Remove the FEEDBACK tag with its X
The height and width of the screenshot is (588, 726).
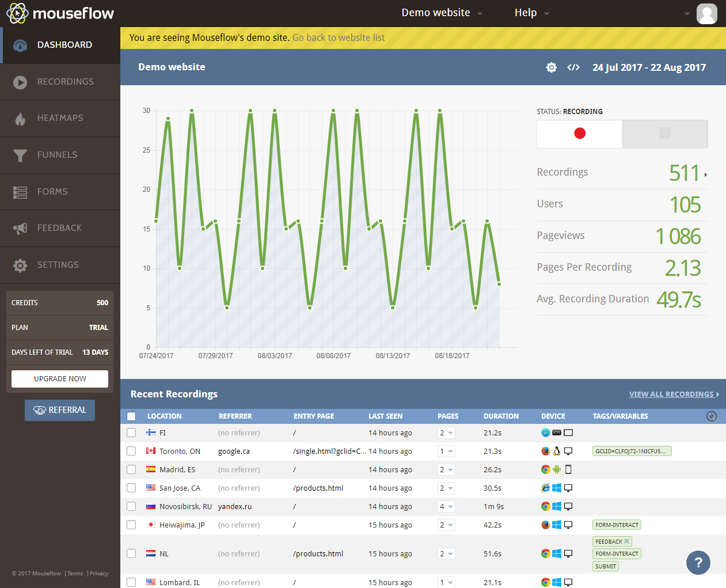tap(627, 541)
